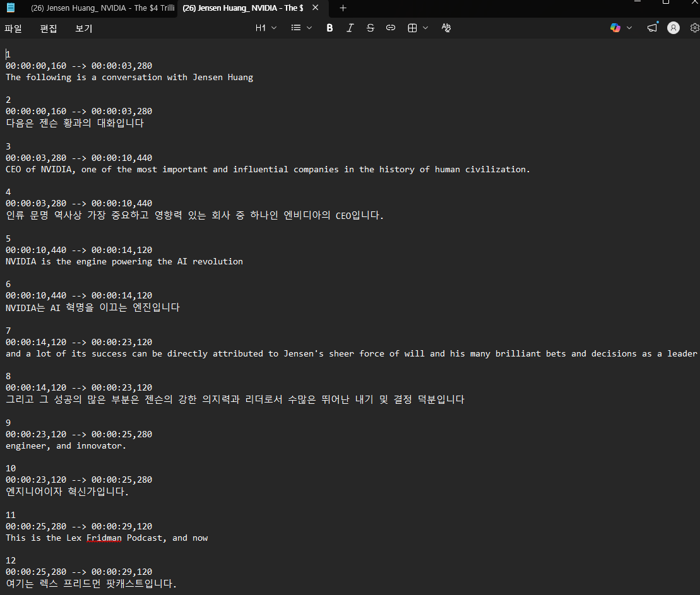Screen dimensions: 700x595
Task: Click the insert table icon
Action: pos(412,28)
